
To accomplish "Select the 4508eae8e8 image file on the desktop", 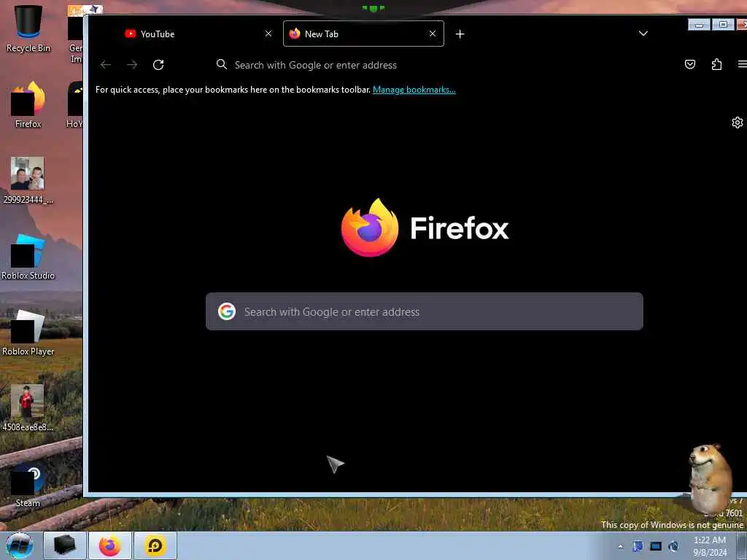I will 28,408.
